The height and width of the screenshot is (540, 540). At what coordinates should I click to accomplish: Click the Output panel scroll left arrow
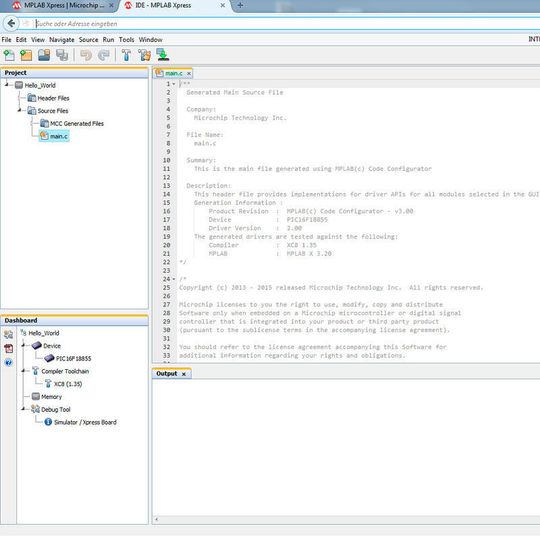[x=156, y=519]
